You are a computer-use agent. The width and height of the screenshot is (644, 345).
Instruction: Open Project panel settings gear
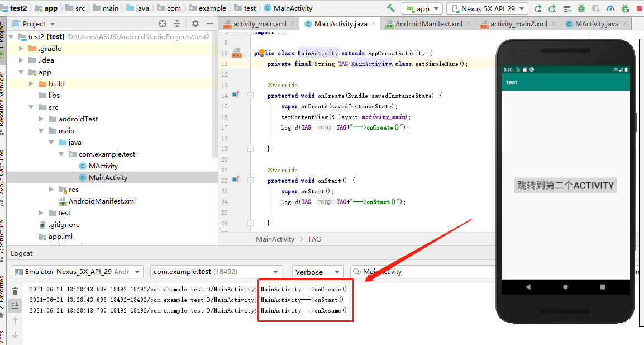click(x=195, y=24)
